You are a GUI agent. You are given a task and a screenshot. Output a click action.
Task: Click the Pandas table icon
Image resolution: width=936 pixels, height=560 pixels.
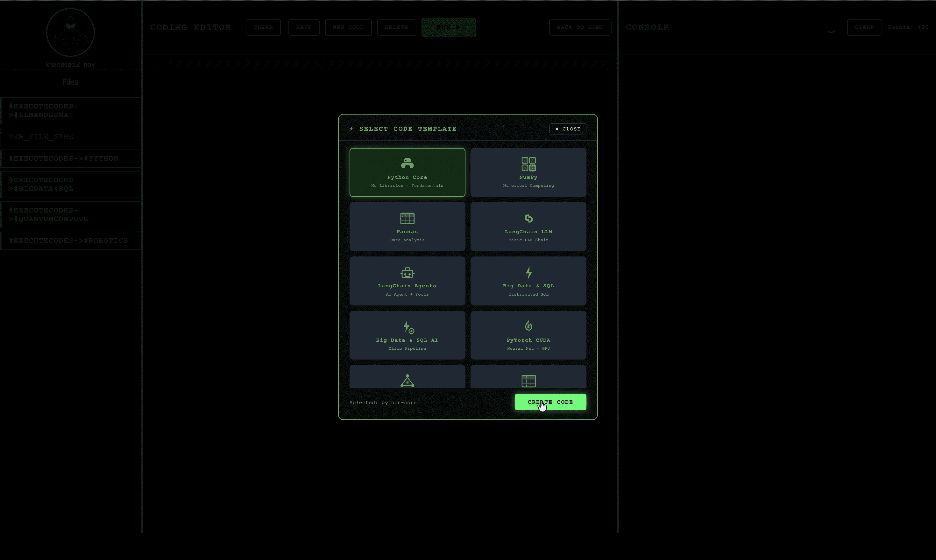click(407, 218)
